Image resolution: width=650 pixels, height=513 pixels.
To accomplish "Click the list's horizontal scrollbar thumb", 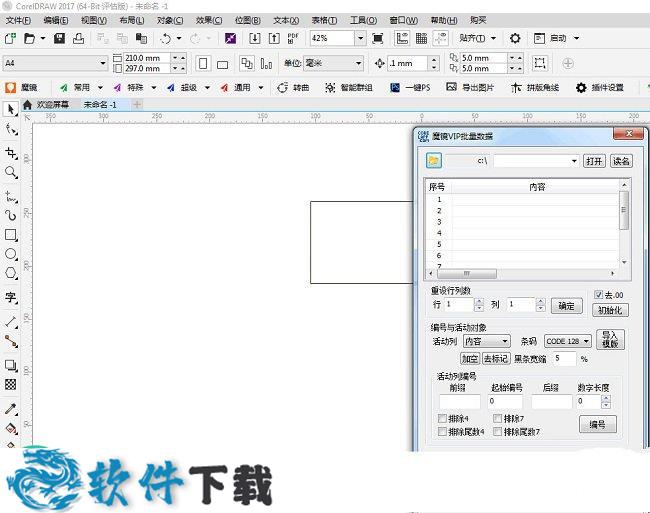I will click(467, 273).
